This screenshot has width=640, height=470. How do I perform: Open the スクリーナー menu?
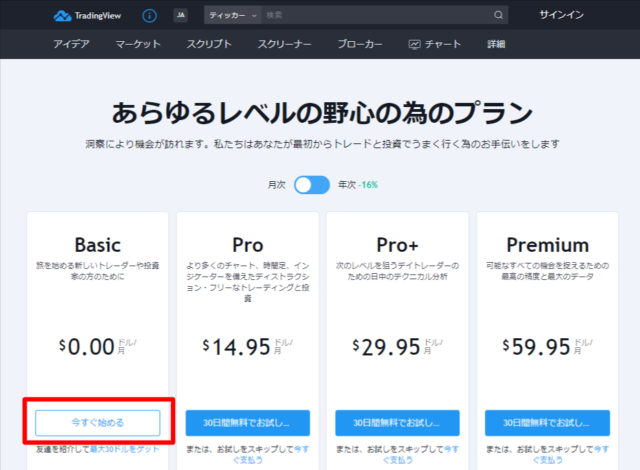point(284,44)
